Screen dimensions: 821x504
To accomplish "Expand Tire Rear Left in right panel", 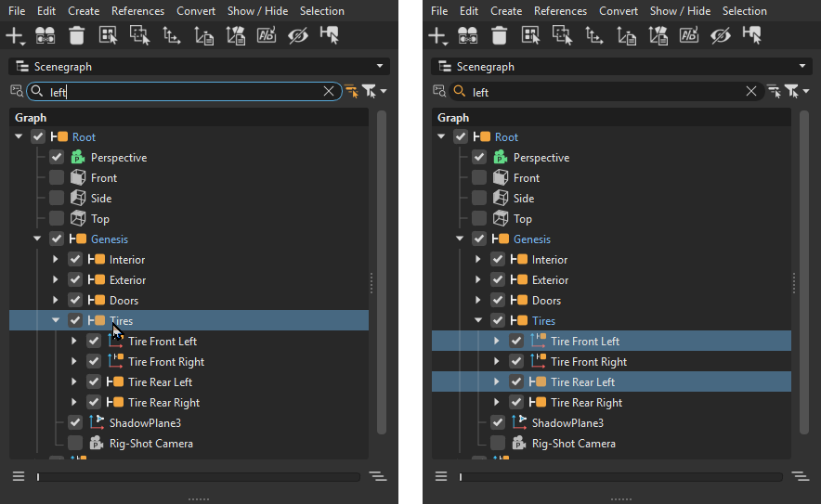I will tap(496, 381).
